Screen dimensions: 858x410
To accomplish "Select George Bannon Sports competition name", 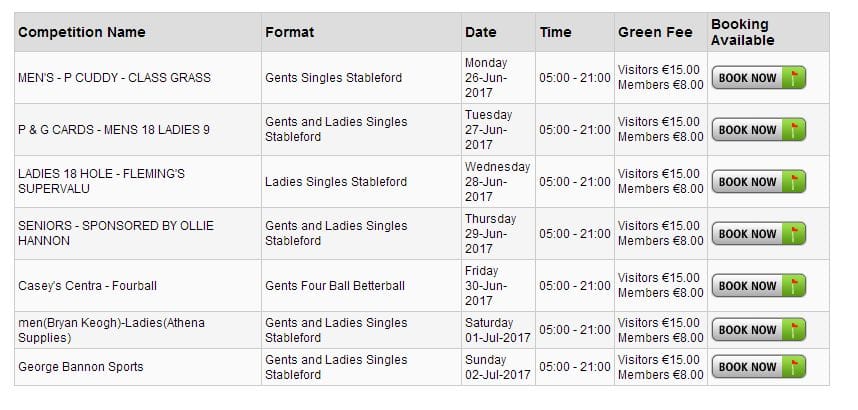I will tap(80, 367).
